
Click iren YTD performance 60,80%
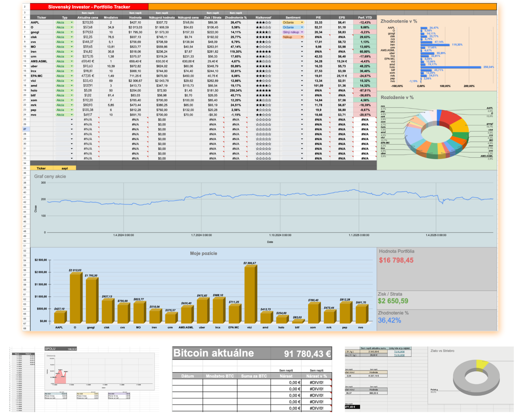click(x=365, y=52)
